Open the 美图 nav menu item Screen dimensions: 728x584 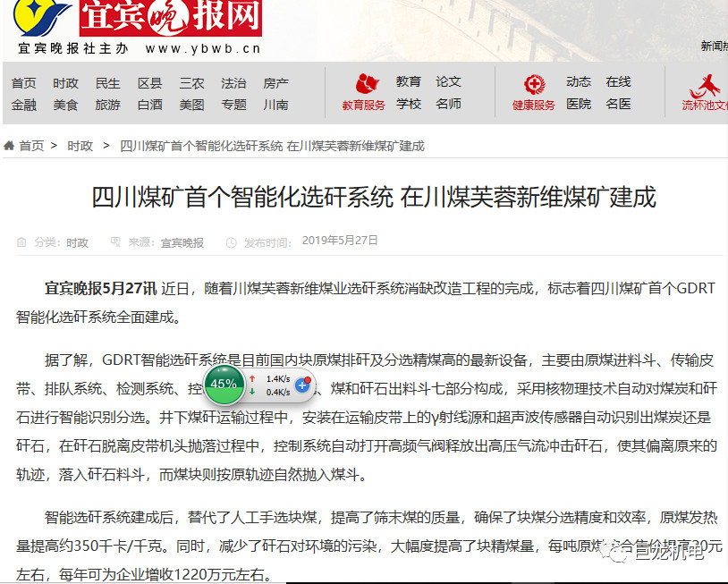(191, 105)
